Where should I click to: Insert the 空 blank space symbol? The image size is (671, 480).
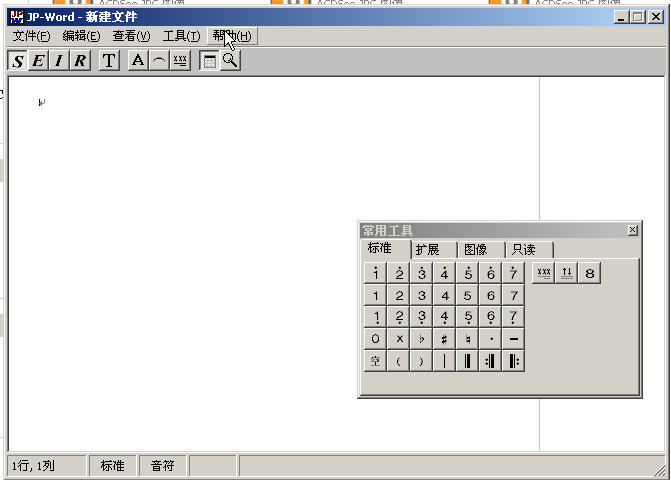pyautogui.click(x=375, y=361)
